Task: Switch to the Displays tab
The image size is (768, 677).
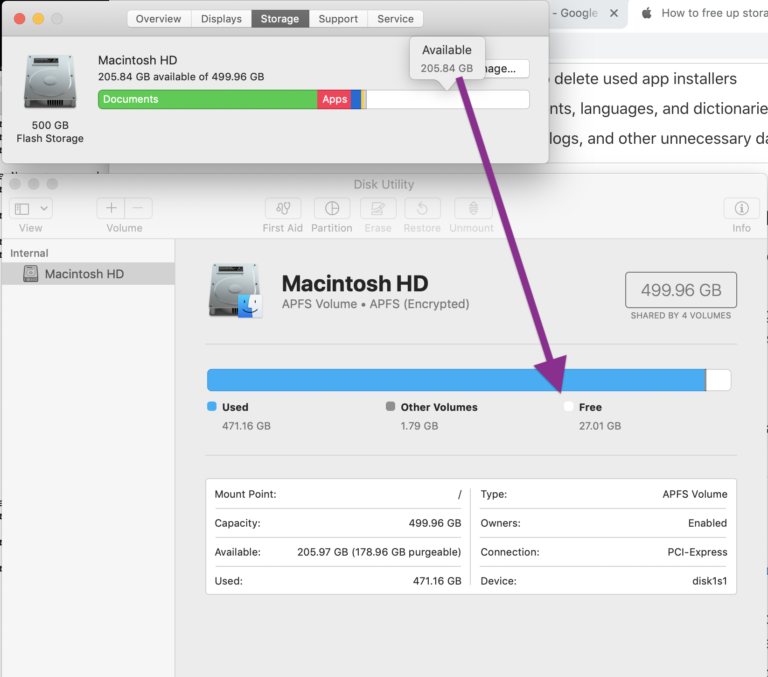Action: coord(221,19)
